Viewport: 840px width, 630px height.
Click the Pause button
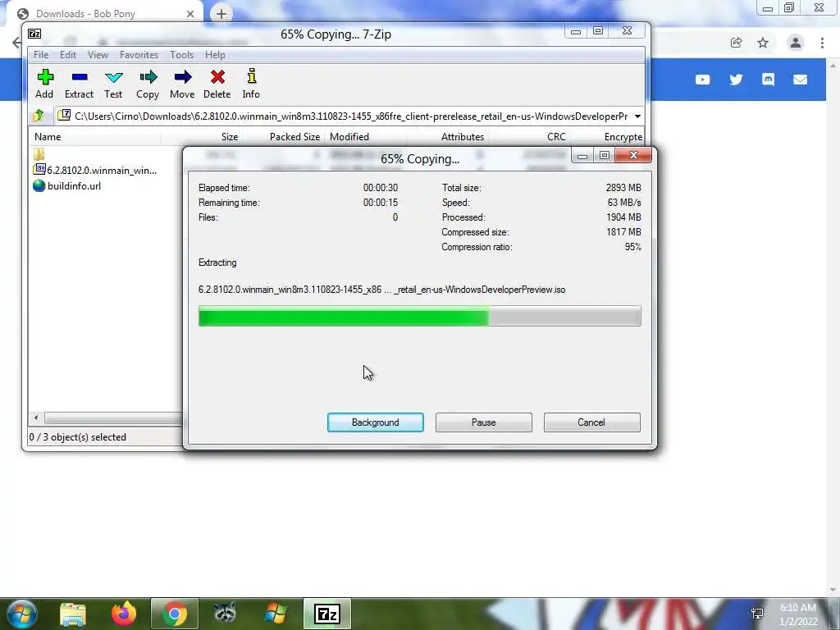[484, 422]
